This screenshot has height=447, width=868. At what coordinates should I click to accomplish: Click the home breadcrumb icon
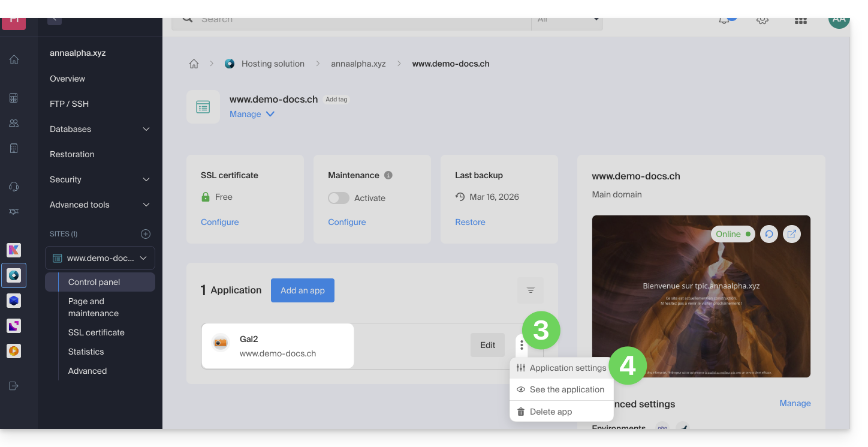(194, 64)
